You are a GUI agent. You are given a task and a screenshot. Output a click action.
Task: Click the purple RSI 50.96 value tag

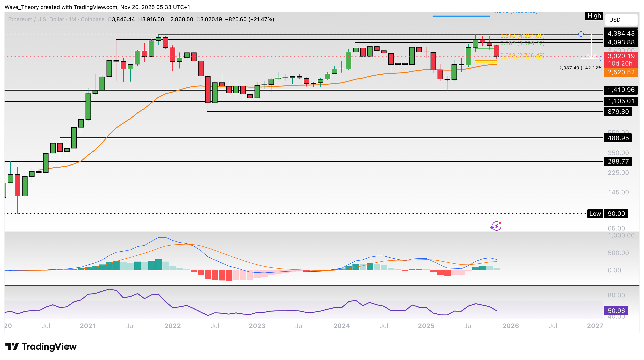point(616,311)
